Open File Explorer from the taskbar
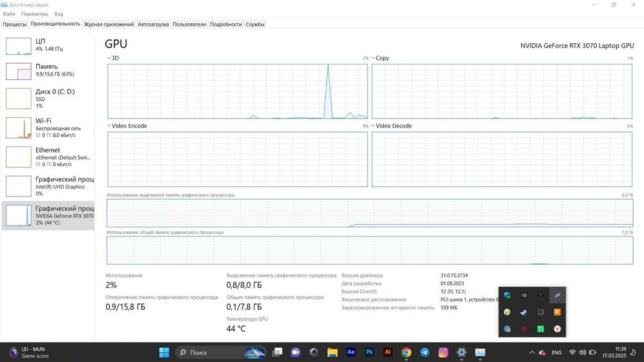 click(x=332, y=352)
